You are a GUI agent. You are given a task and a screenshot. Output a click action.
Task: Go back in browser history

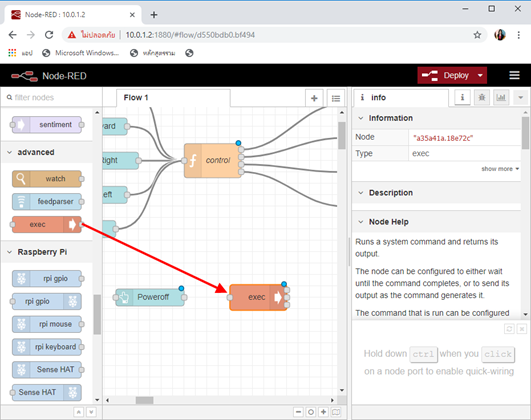pyautogui.click(x=13, y=35)
